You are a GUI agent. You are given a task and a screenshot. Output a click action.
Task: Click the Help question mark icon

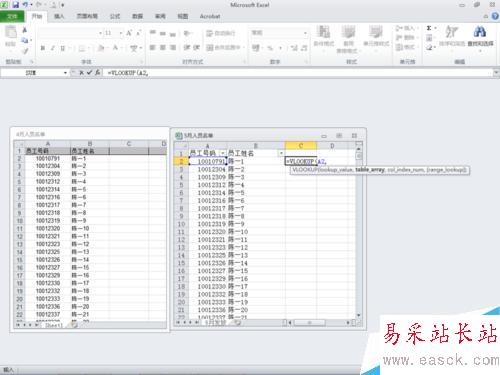click(495, 16)
